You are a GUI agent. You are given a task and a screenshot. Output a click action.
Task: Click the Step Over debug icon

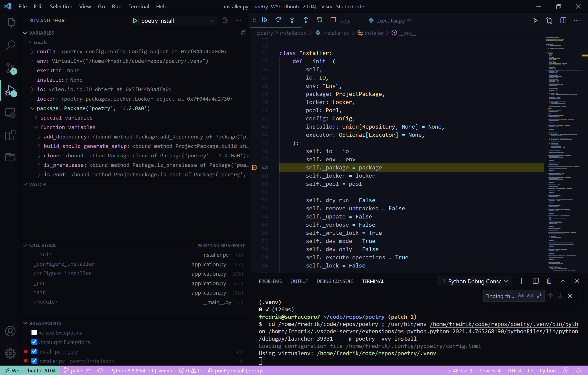point(278,20)
